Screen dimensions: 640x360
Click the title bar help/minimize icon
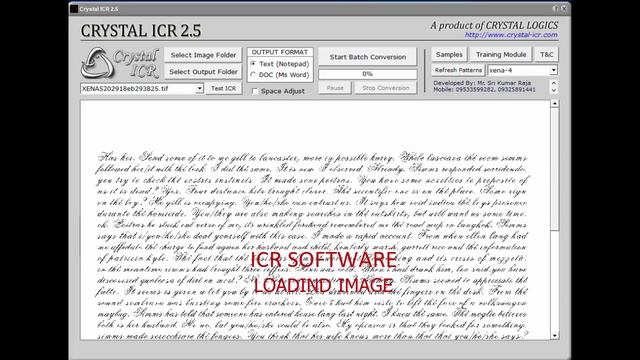(555, 8)
